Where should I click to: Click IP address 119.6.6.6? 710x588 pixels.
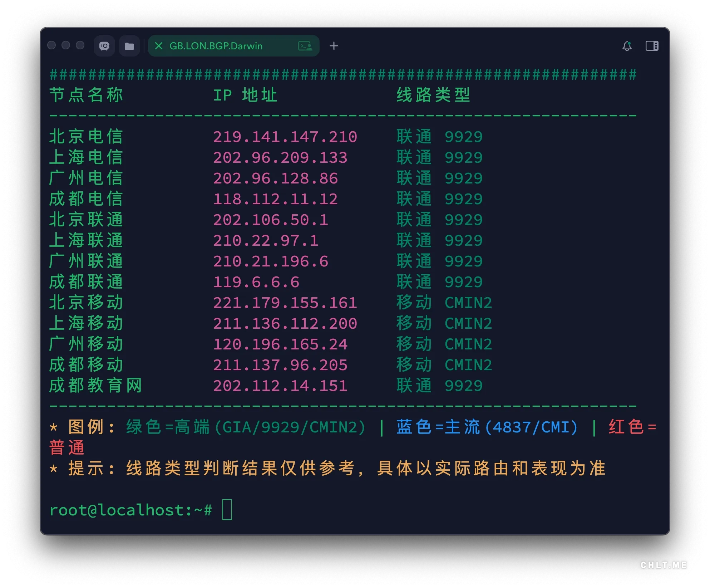pyautogui.click(x=256, y=282)
